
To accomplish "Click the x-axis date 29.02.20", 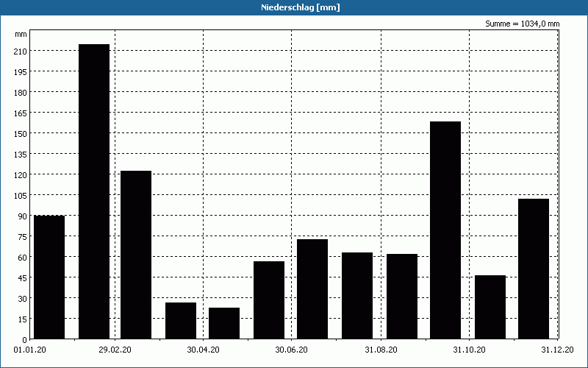I will click(115, 350).
